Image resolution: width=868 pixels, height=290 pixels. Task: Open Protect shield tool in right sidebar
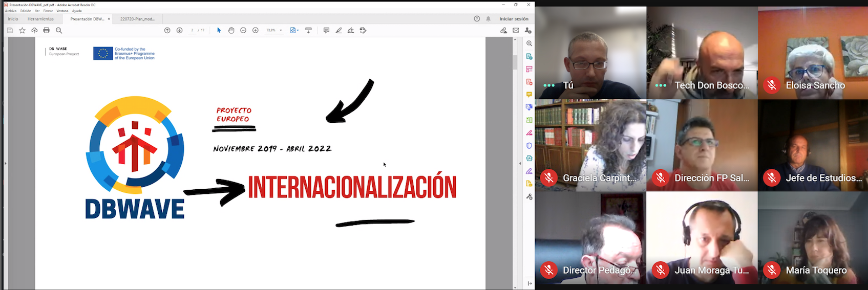530,146
